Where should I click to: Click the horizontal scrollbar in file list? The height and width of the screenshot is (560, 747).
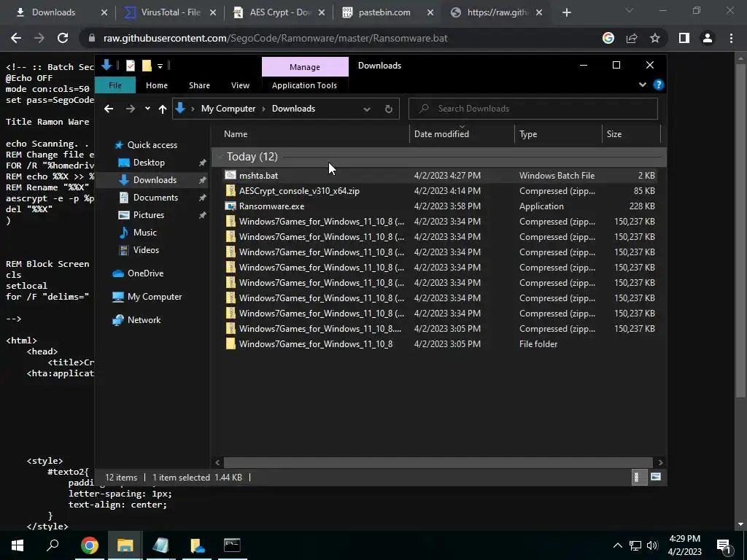(438, 462)
